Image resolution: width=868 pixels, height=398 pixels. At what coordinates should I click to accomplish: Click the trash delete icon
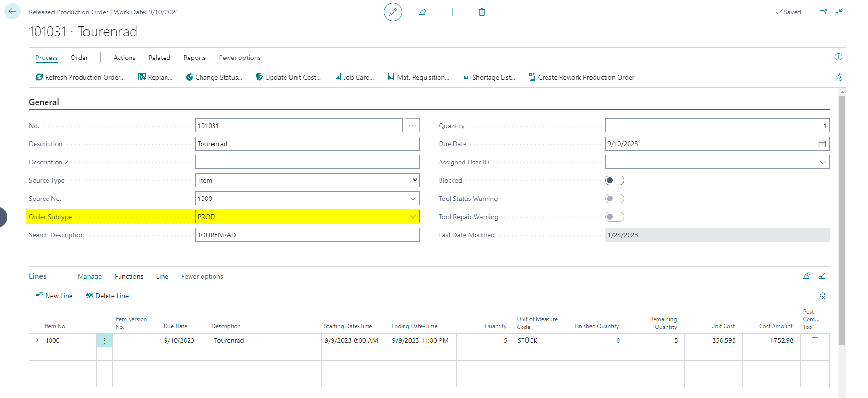(x=482, y=12)
